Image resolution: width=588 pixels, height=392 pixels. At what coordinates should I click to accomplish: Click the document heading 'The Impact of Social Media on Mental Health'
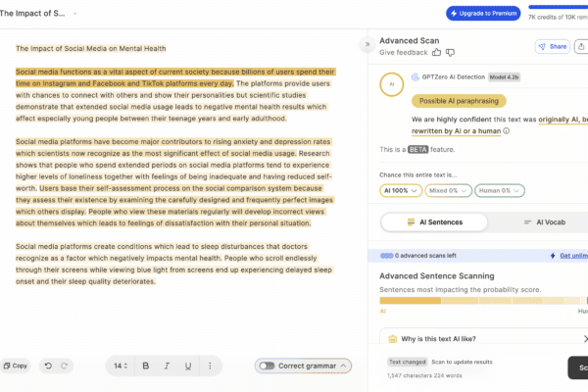(91, 48)
